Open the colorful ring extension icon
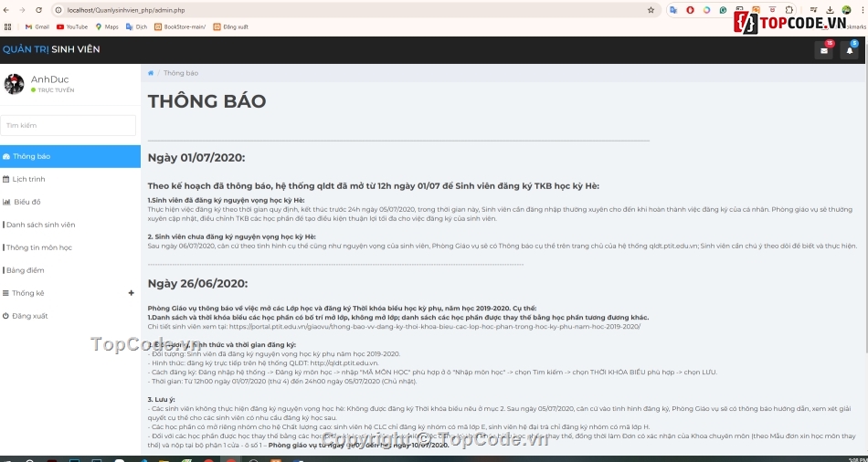The image size is (868, 462). point(707,10)
